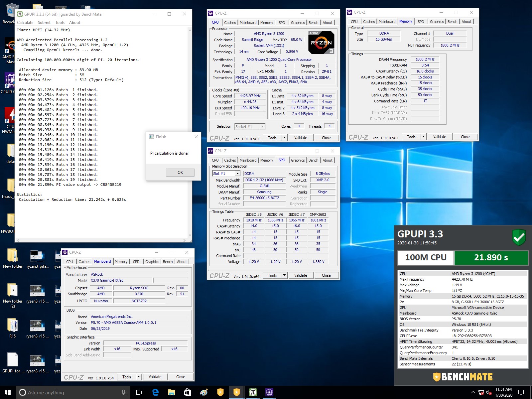Switch to the CPU-Z chip taskbar icon
Screen dimensions: 532x399
tap(269, 392)
